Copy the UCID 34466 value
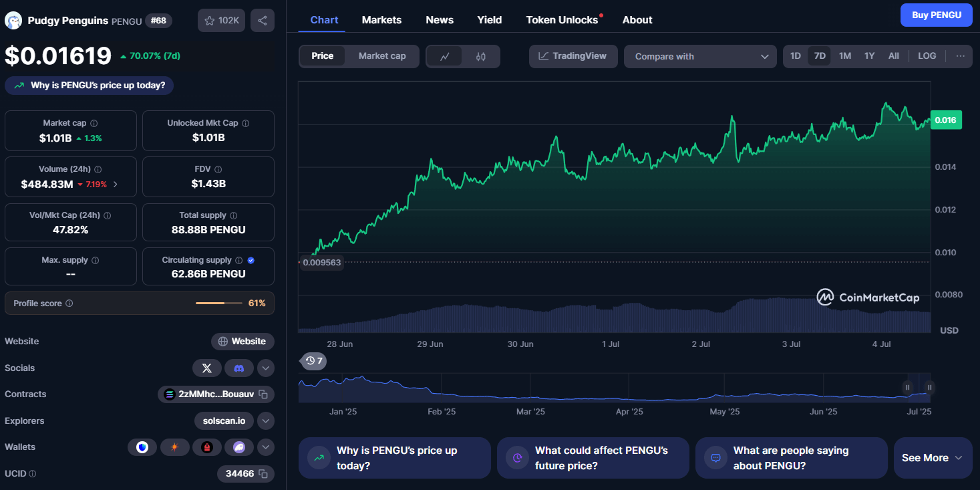This screenshot has height=490, width=980. coord(263,474)
